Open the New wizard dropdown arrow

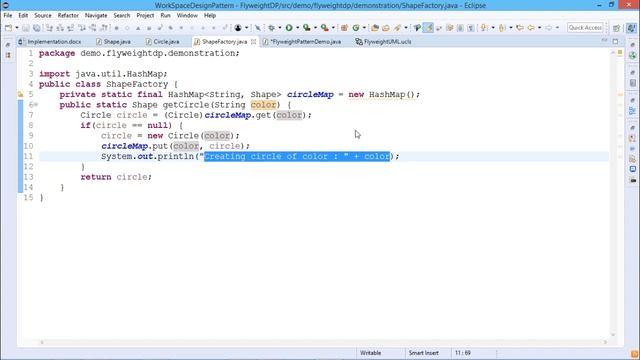[x=17, y=28]
